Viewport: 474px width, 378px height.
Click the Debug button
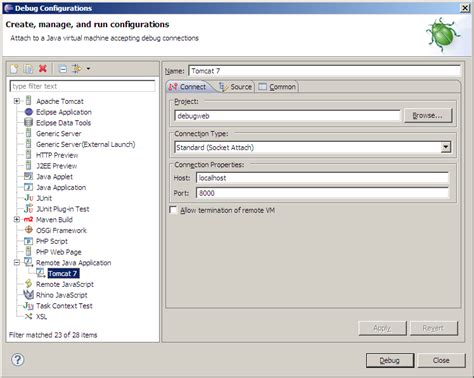pyautogui.click(x=390, y=360)
